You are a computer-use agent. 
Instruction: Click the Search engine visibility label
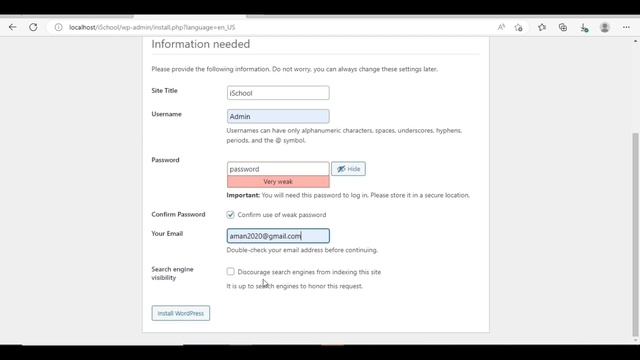tap(172, 273)
